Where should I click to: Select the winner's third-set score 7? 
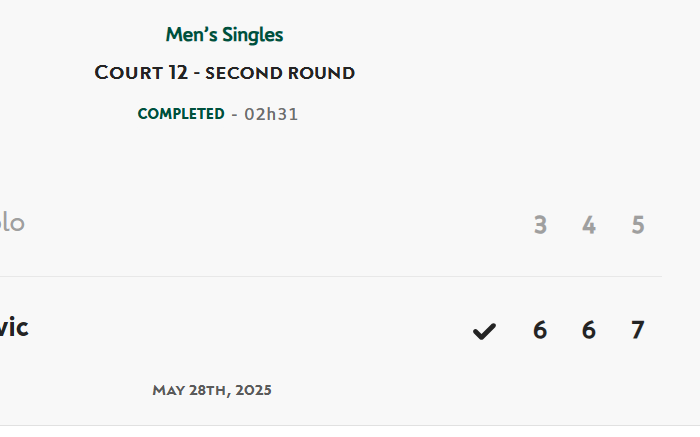pos(638,330)
